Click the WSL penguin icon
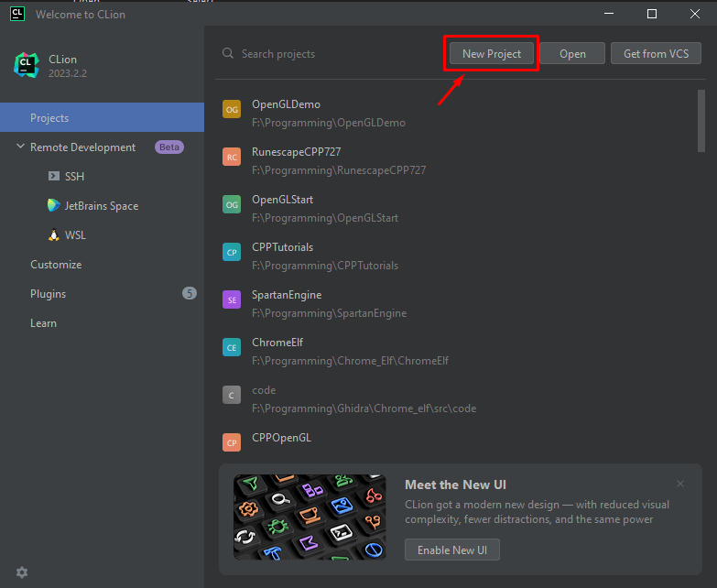The image size is (717, 588). 54,234
